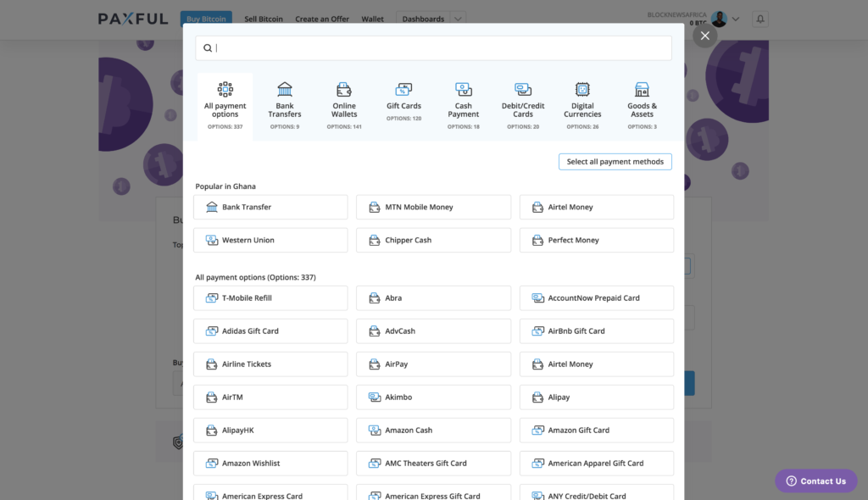The image size is (868, 500).
Task: Select Amazon Gift Card option
Action: [597, 431]
